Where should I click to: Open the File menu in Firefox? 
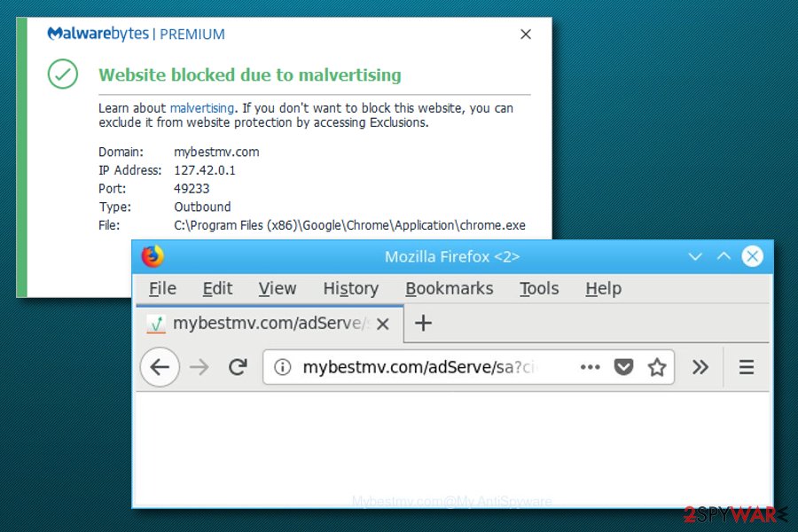click(x=162, y=289)
